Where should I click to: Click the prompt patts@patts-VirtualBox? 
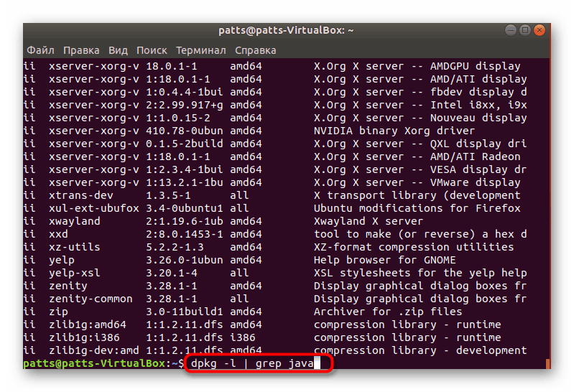coord(94,363)
